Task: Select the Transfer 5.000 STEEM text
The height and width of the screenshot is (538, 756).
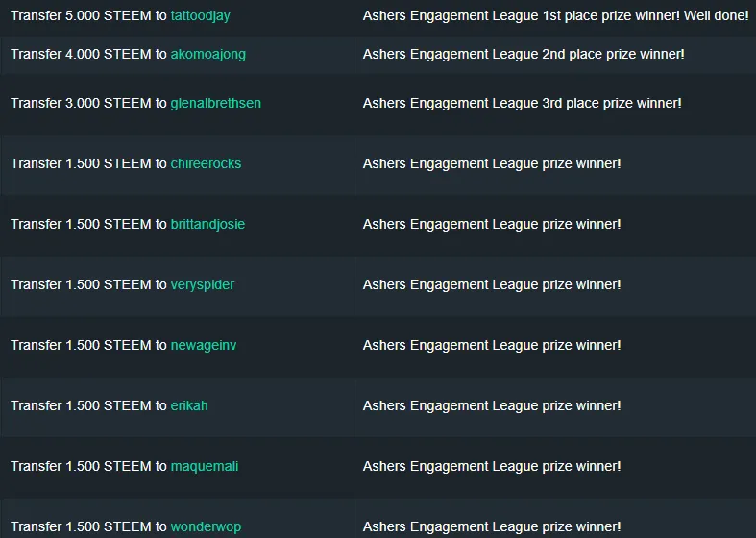Action: [x=81, y=16]
